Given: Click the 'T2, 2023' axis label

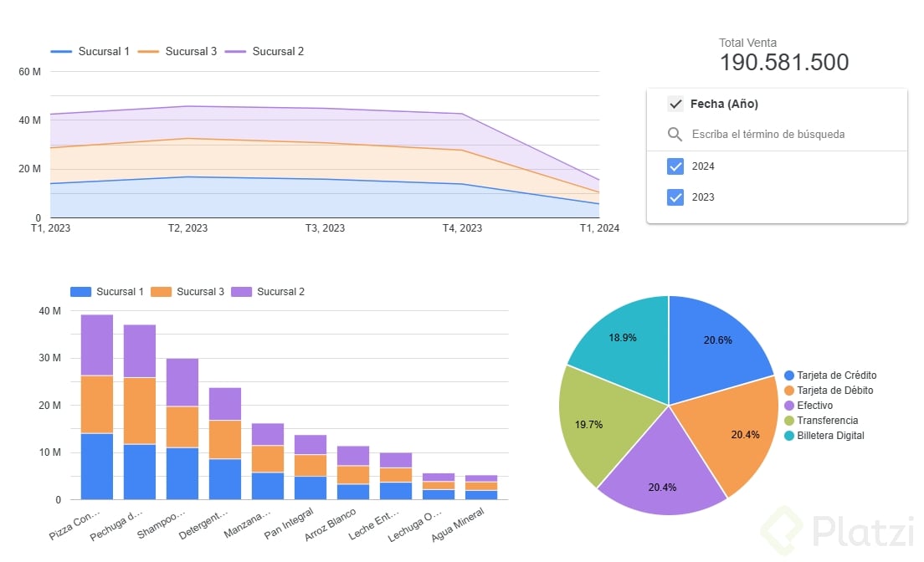Looking at the screenshot, I should pyautogui.click(x=188, y=228).
